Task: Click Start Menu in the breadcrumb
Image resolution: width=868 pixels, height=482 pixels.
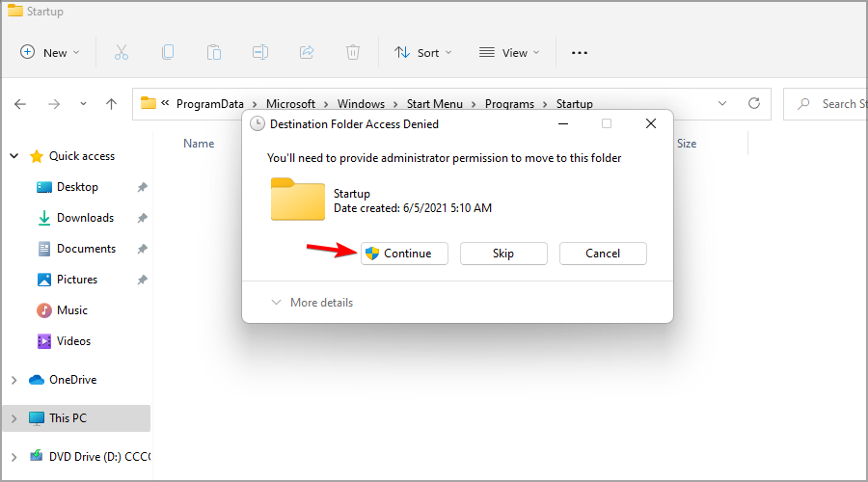Action: coord(435,104)
